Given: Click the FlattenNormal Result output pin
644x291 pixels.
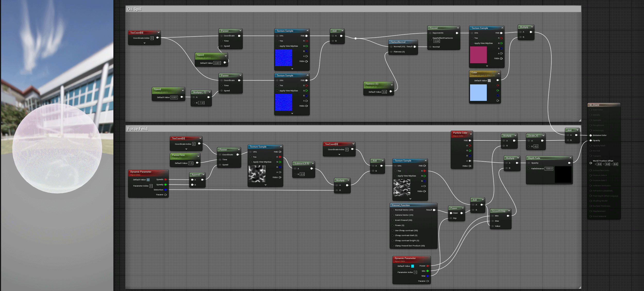Looking at the screenshot, I should pos(414,47).
